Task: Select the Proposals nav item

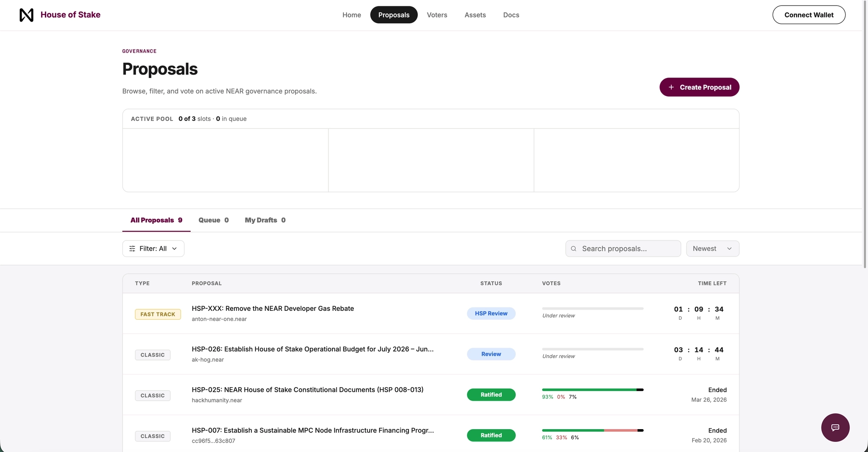Action: click(x=394, y=15)
